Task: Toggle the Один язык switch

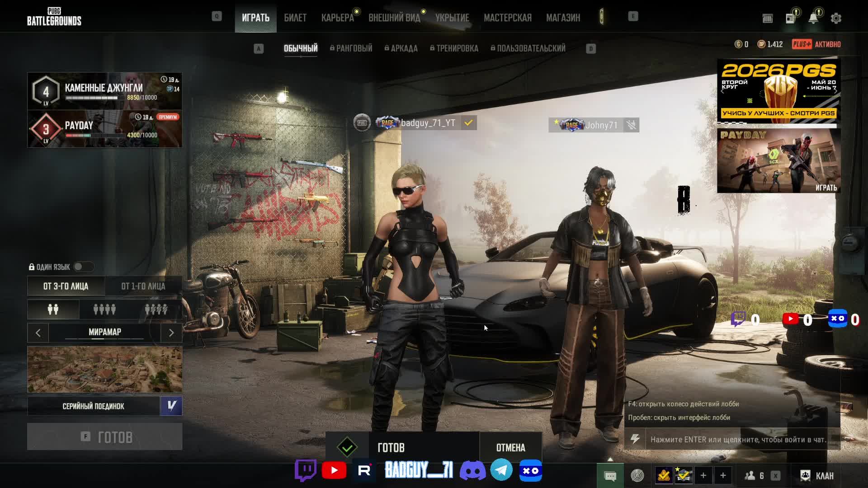Action: tap(83, 267)
